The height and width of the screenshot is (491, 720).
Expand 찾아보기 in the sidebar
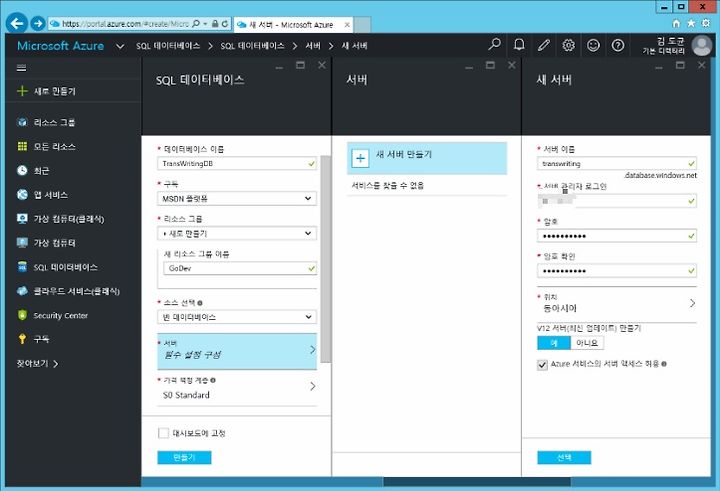click(38, 363)
